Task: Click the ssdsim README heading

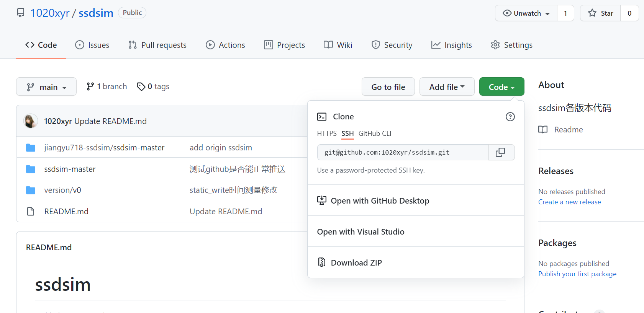Action: 63,285
